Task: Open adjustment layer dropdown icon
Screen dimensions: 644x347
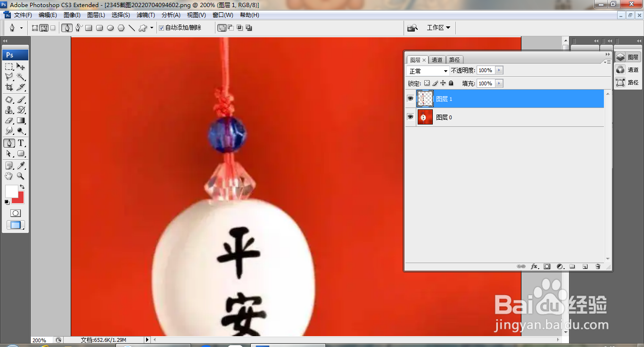Action: point(560,266)
